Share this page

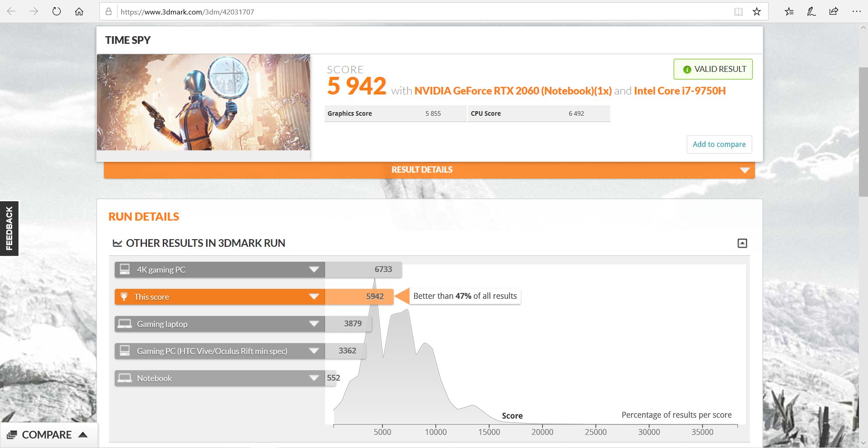[x=834, y=12]
